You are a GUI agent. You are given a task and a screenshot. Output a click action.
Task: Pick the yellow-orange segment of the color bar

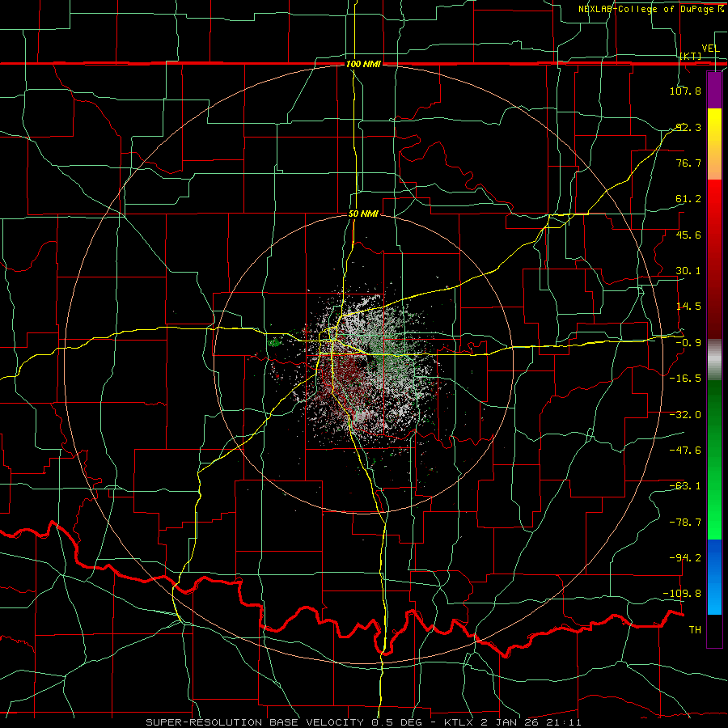714,144
